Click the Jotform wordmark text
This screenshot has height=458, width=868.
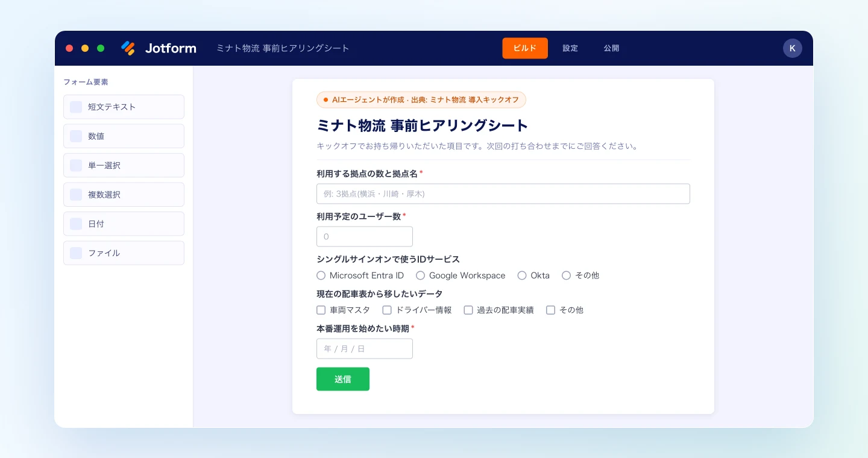click(171, 48)
